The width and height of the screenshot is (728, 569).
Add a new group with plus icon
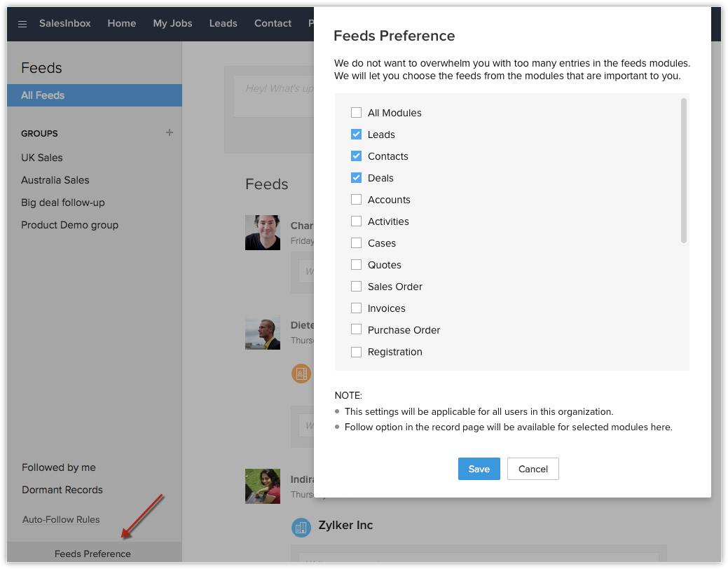point(169,132)
